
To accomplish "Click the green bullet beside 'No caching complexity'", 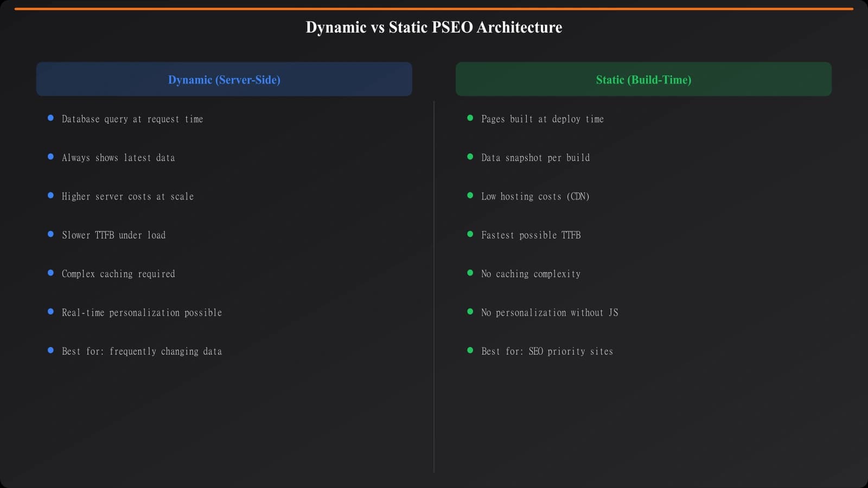I will click(x=470, y=272).
